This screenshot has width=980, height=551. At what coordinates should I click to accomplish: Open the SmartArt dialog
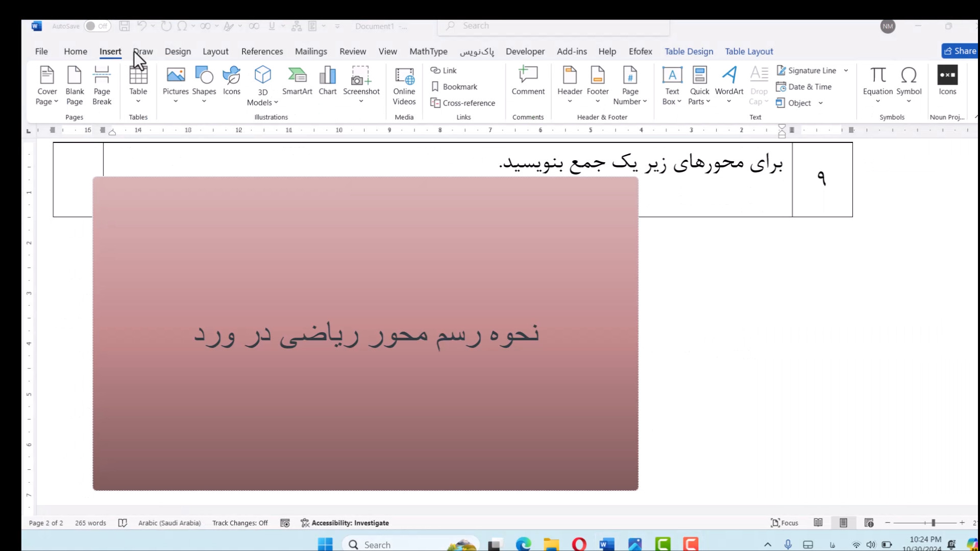[x=297, y=81]
